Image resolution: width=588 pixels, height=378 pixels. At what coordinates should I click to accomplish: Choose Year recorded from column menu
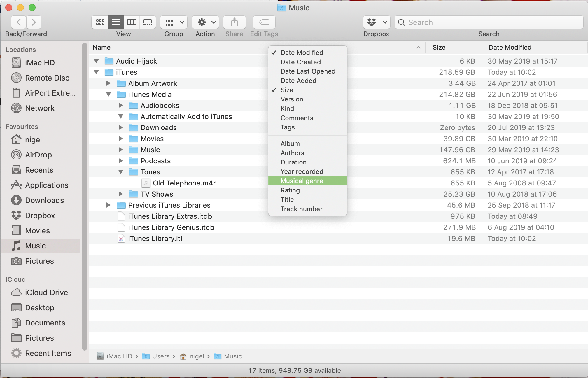point(307,171)
